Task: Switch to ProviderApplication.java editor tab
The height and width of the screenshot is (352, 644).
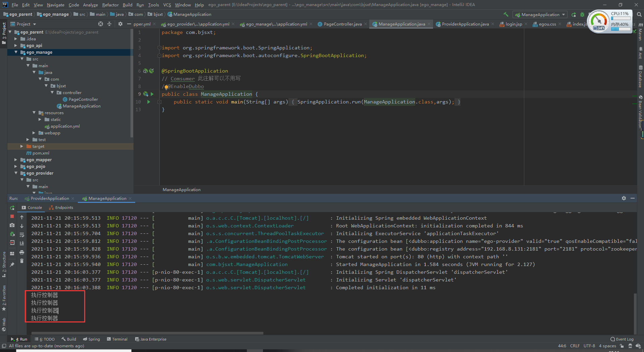Action: point(465,24)
